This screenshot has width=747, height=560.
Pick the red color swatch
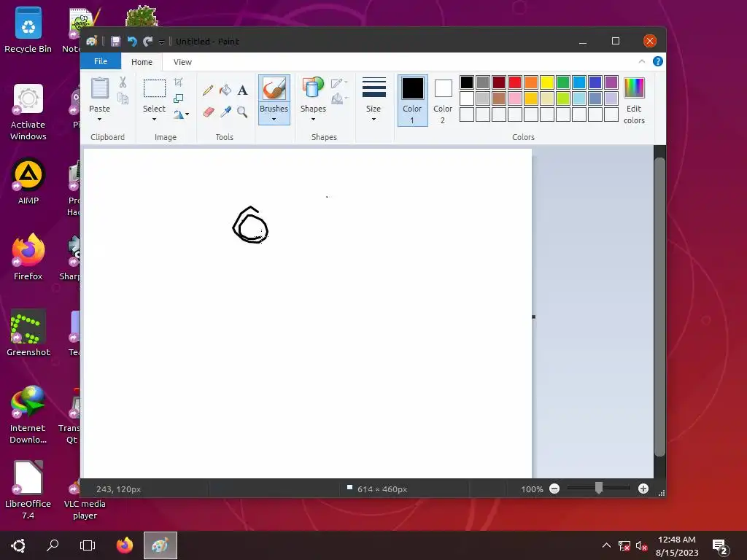pyautogui.click(x=515, y=82)
